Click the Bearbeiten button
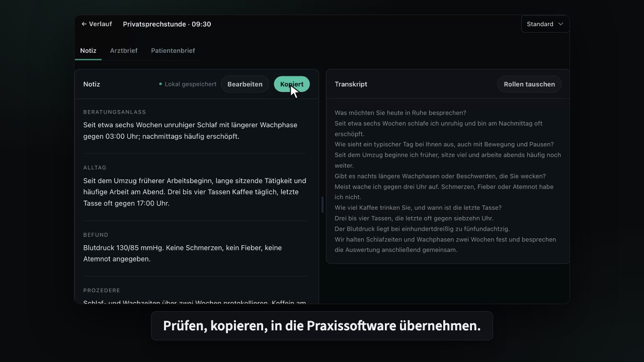Image resolution: width=644 pixels, height=362 pixels. point(245,84)
